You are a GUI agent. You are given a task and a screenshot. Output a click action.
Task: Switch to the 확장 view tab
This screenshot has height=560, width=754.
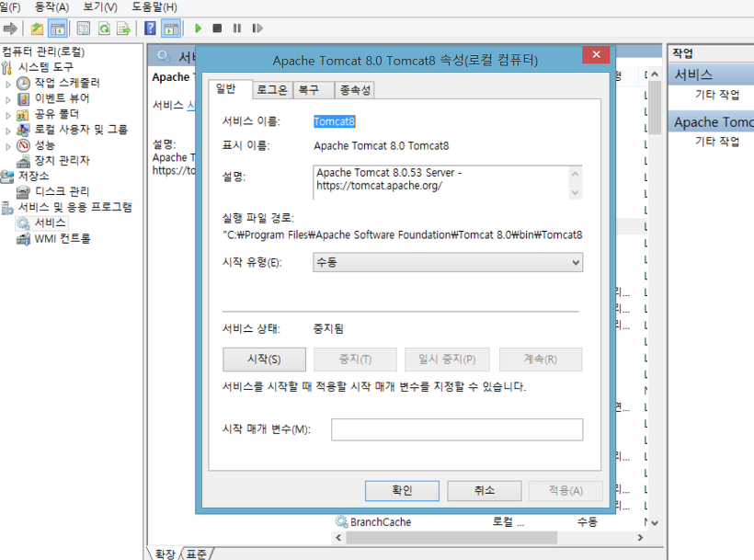point(165,554)
